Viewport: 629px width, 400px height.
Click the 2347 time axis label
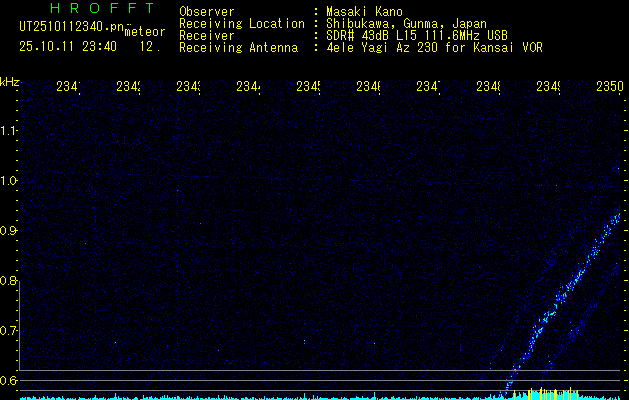(428, 86)
